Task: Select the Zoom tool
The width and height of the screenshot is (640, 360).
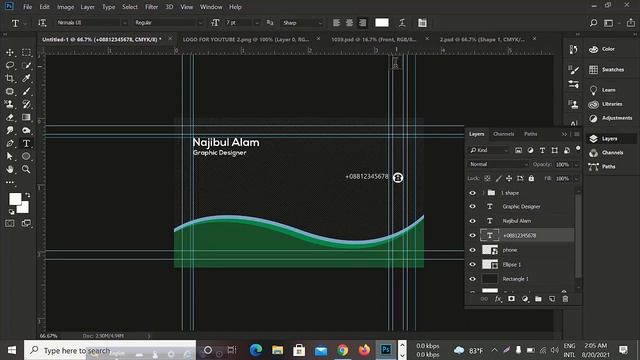Action: coord(26,169)
